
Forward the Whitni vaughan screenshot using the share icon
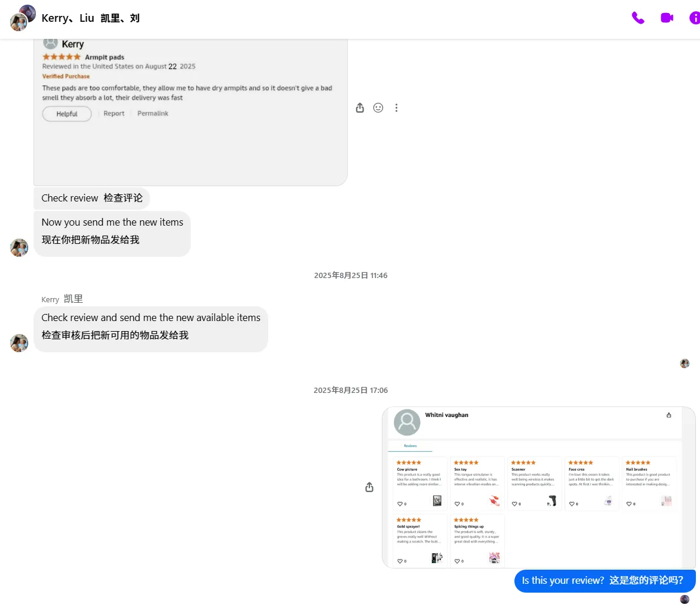coord(369,487)
